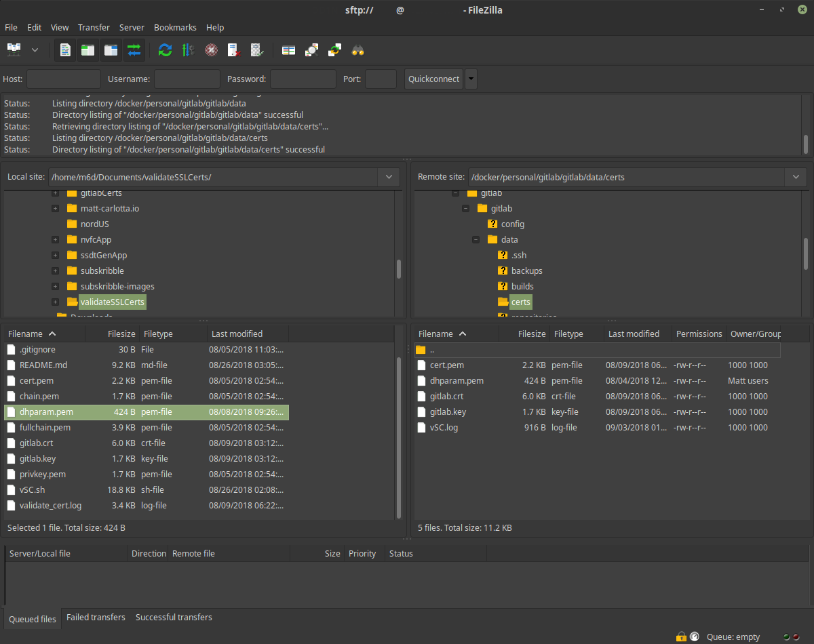814x644 pixels.
Task: Select the backups folder in remote tree
Action: [x=527, y=270]
